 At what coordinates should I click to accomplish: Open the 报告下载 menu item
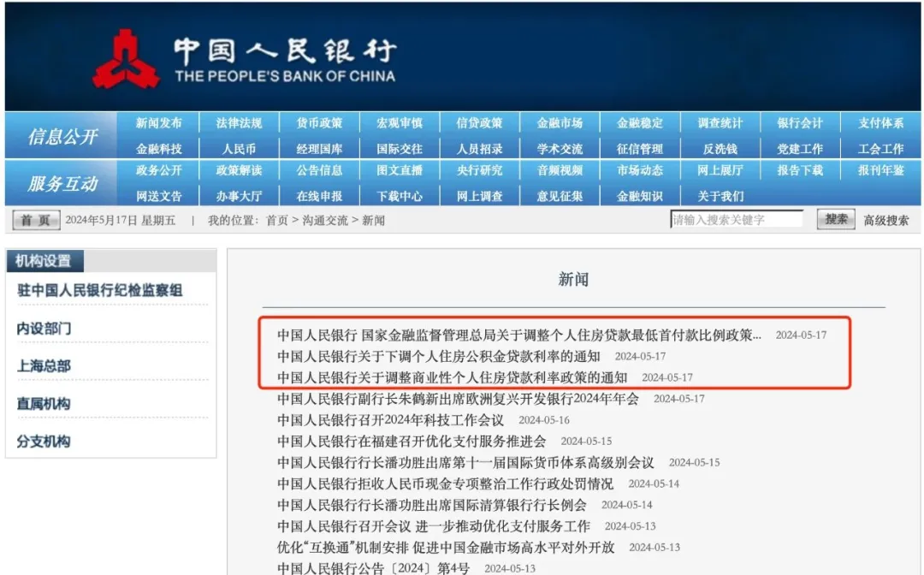[x=800, y=170]
